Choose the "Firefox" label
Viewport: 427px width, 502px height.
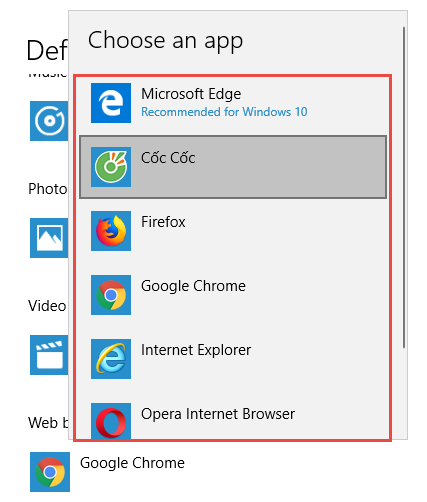click(x=163, y=222)
